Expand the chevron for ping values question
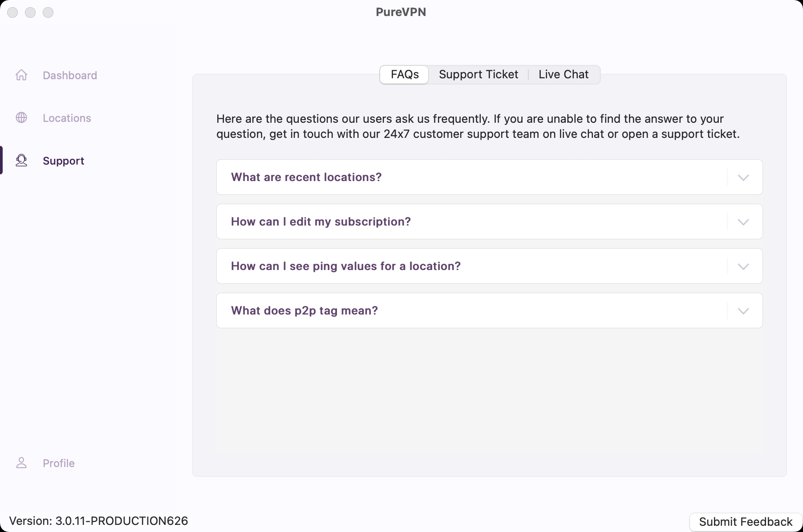The height and width of the screenshot is (532, 803). [743, 266]
